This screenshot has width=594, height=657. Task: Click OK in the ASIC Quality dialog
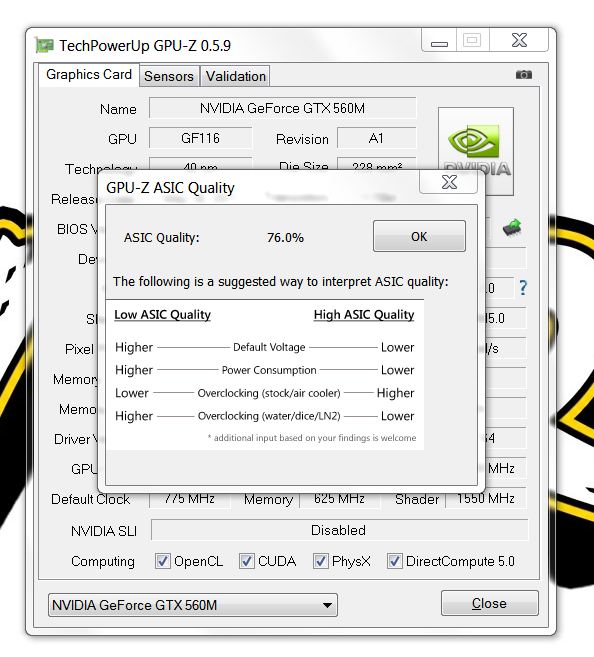(419, 236)
